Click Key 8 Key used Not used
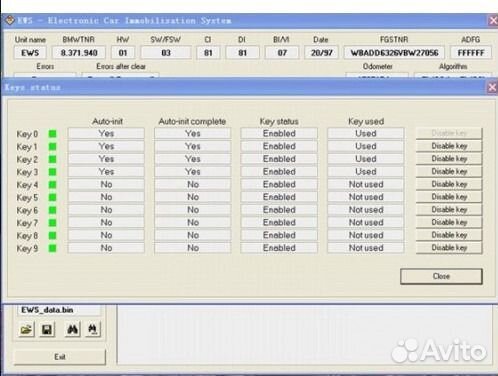The image size is (498, 376). pos(366,235)
